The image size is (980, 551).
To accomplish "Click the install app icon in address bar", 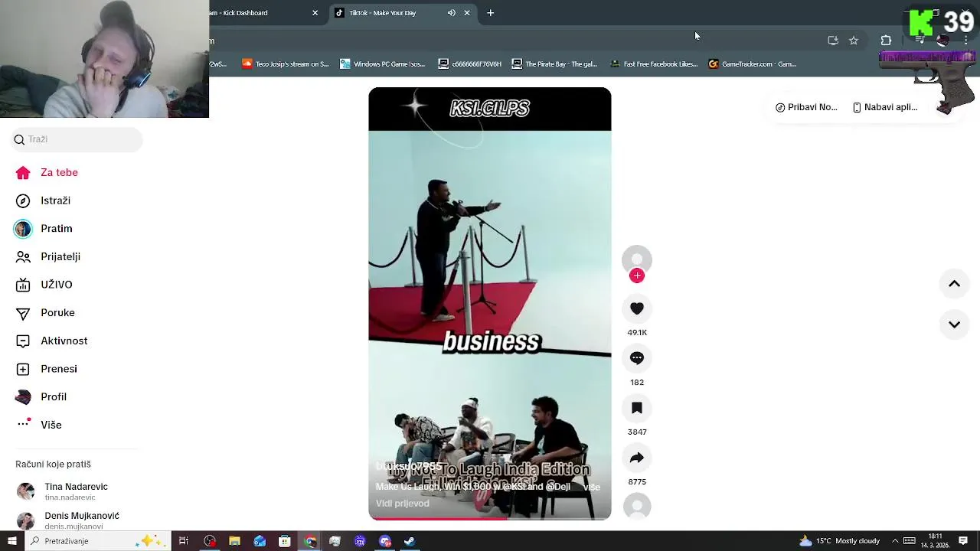I will click(x=833, y=41).
